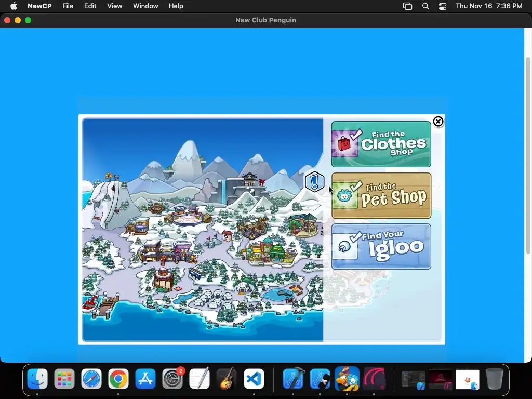Click Find the Clothes Shop button

381,144
